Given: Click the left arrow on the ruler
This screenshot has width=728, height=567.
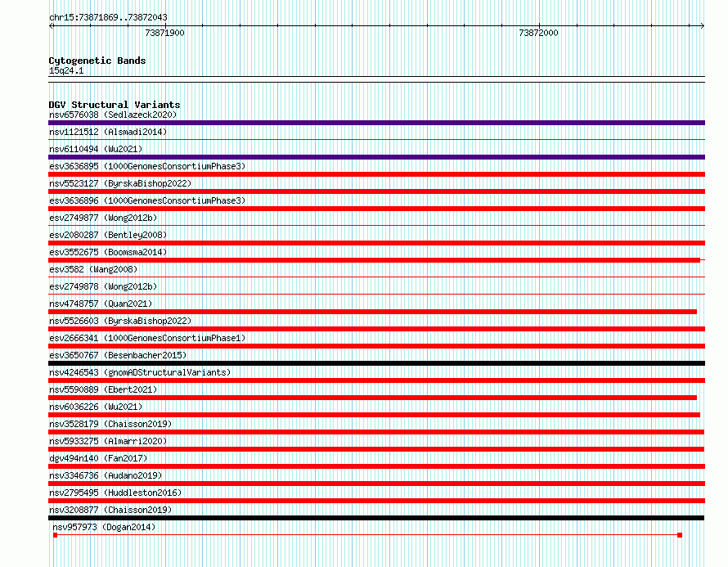Looking at the screenshot, I should tap(51, 26).
